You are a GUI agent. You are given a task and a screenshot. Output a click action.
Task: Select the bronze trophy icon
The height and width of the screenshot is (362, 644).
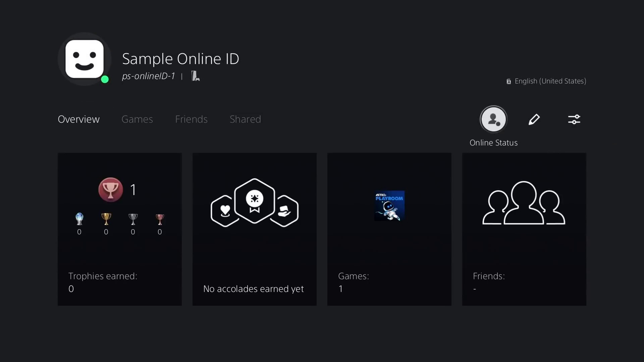pyautogui.click(x=160, y=219)
